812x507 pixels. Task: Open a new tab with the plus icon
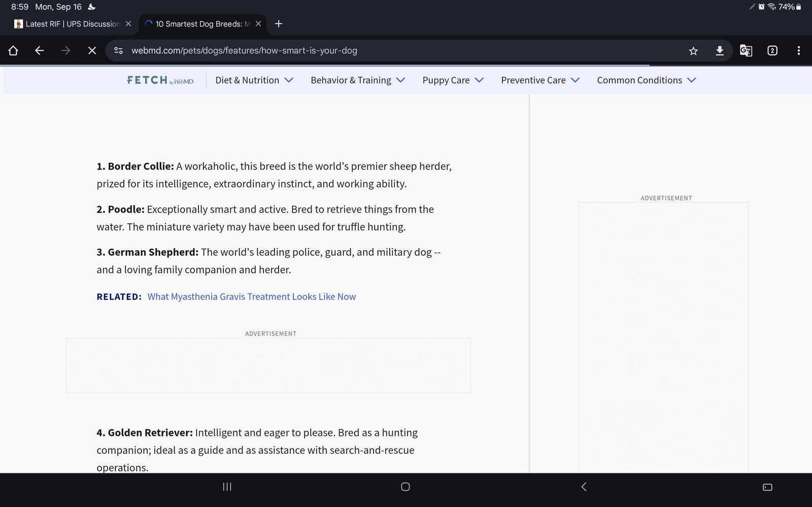click(x=279, y=24)
